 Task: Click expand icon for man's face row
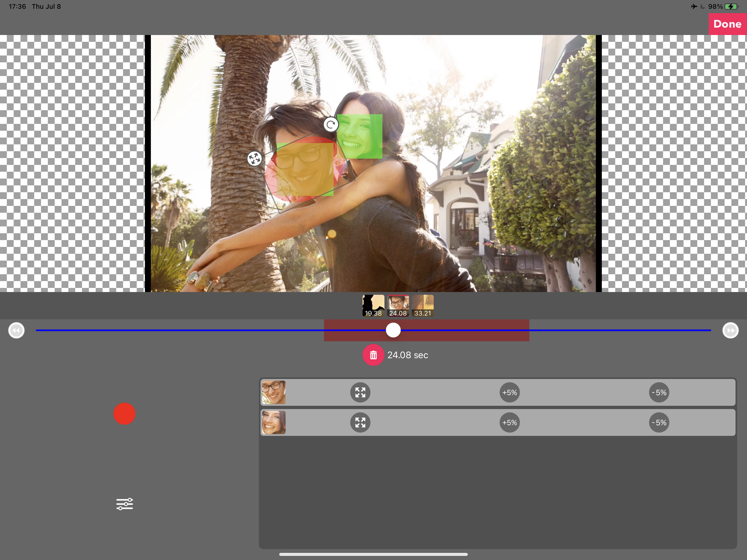tap(360, 392)
